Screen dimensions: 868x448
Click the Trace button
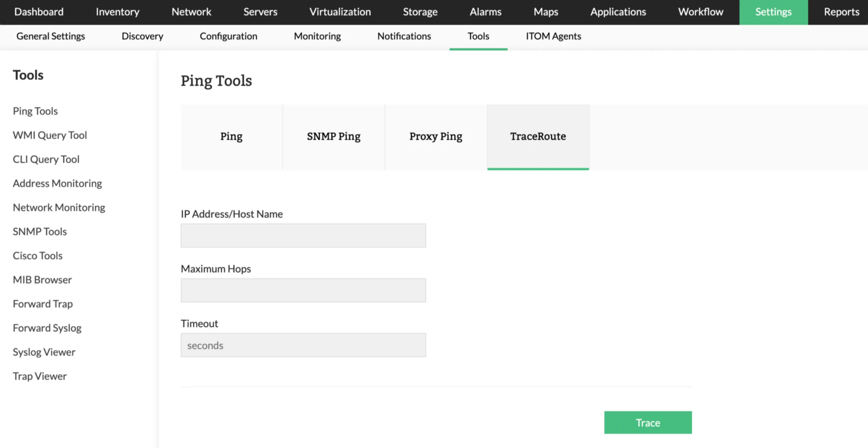point(647,422)
